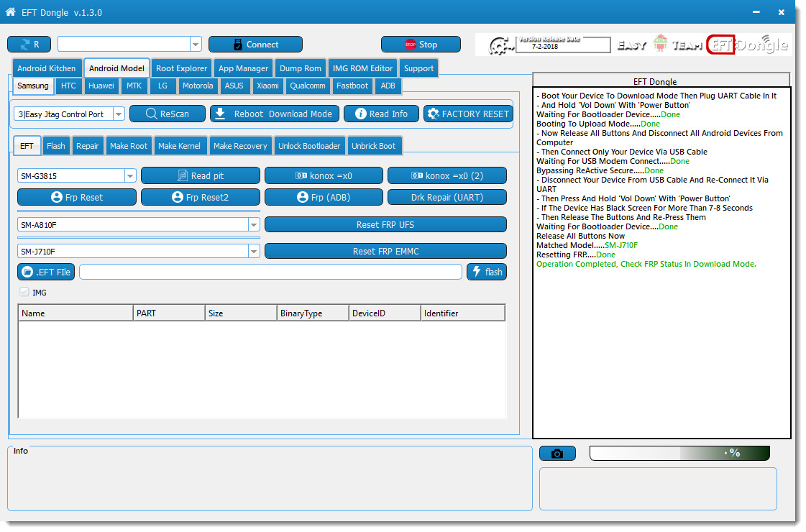Screen dimensions: 806x532
Task: Select the Motorola brand tab
Action: click(x=198, y=86)
